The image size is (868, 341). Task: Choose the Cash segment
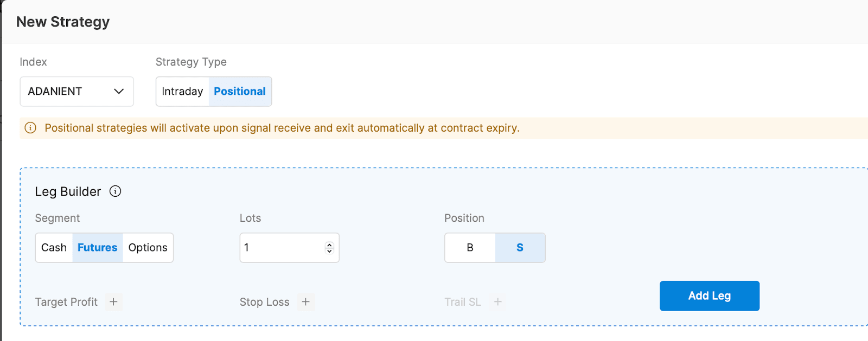[54, 248]
